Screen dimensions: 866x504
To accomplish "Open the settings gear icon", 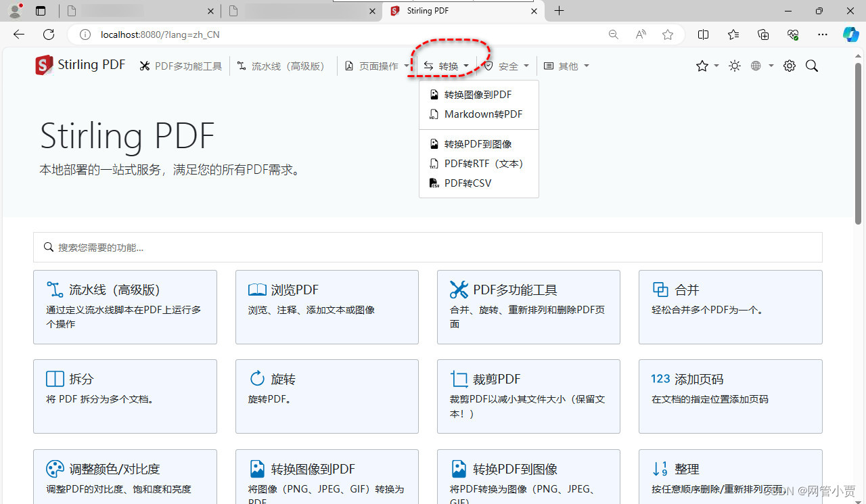I will click(790, 66).
